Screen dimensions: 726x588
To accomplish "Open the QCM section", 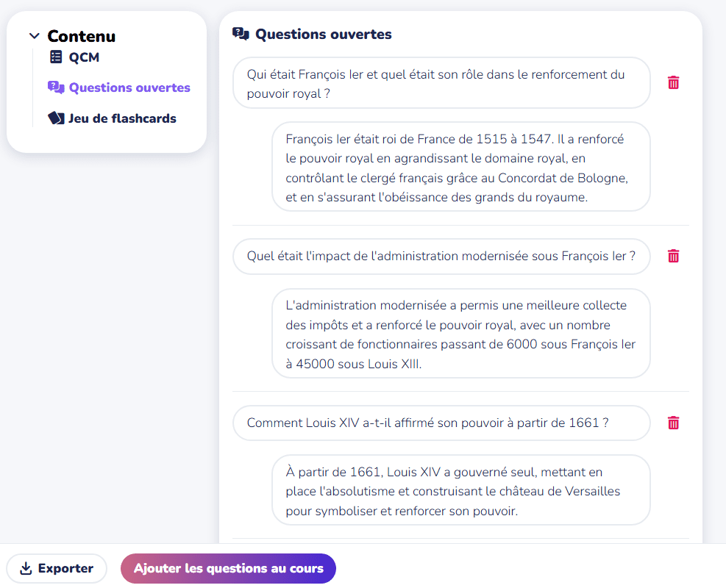I will coord(84,57).
